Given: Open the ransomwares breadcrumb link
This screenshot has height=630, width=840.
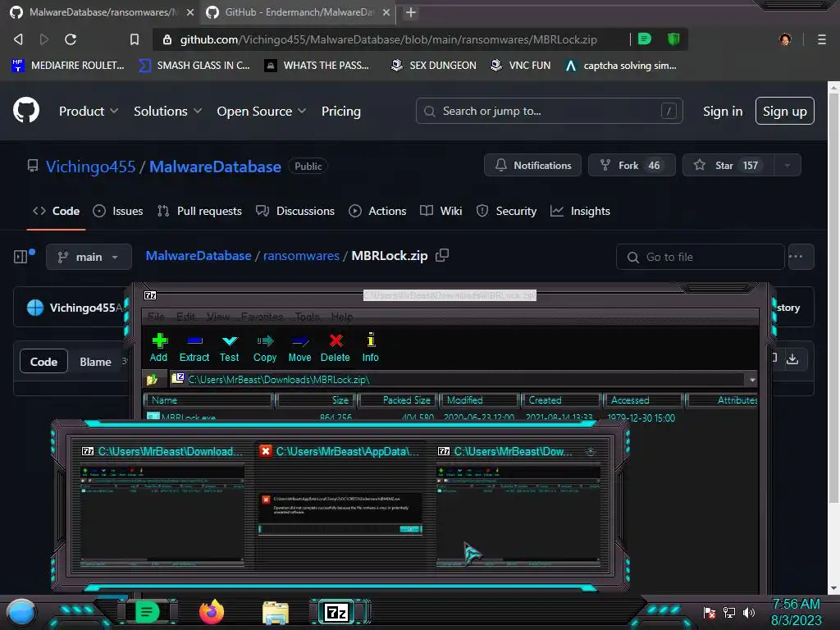Looking at the screenshot, I should [301, 256].
